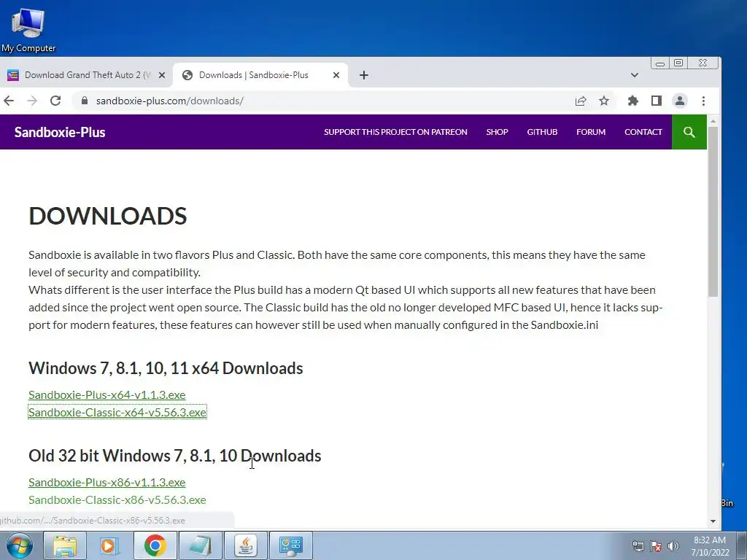Download Sandboxie-Plus-x64-v1.1.3.exe

pos(107,394)
